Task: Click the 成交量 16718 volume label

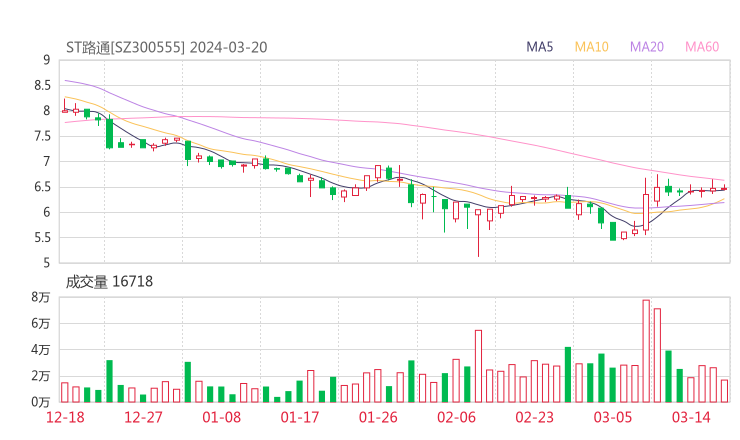Action: [x=109, y=281]
